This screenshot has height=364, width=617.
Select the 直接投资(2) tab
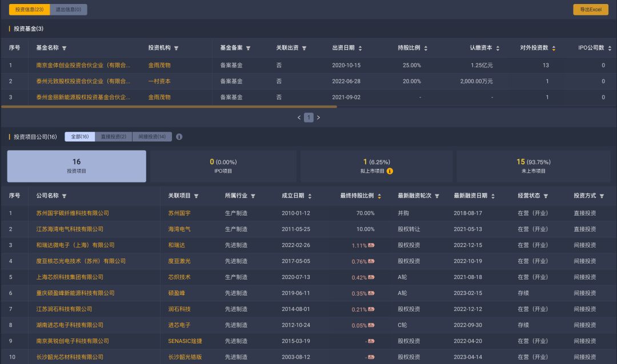113,137
